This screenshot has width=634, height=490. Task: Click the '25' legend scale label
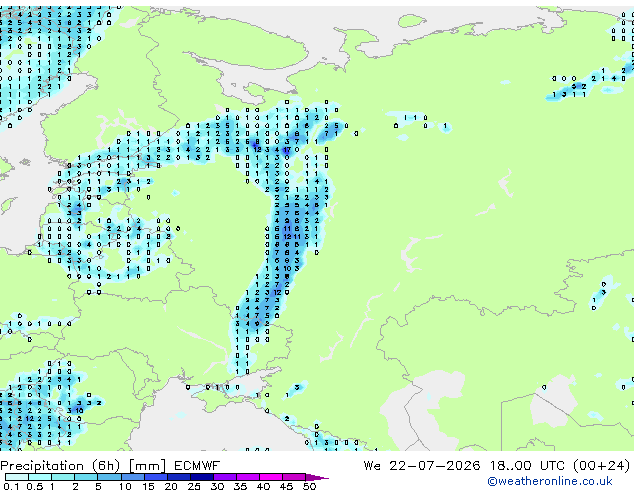pos(194,486)
